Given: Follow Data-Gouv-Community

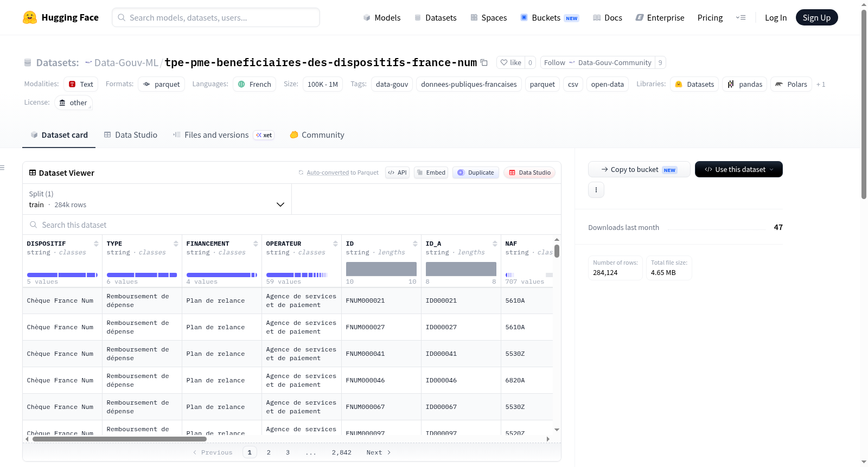Looking at the screenshot, I should [598, 63].
